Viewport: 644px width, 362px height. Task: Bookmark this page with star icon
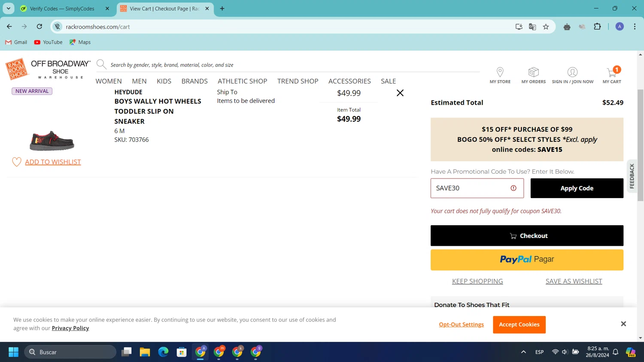(546, 27)
